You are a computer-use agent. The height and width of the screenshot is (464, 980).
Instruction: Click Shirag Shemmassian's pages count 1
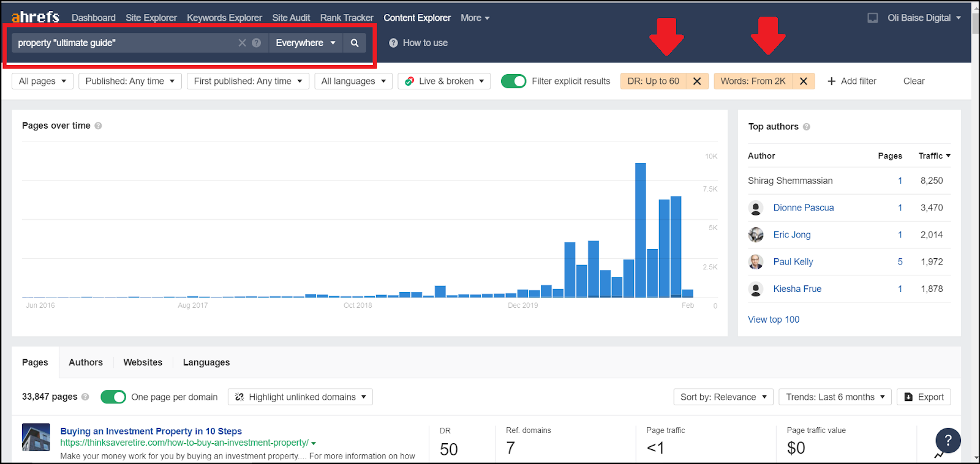tap(900, 181)
